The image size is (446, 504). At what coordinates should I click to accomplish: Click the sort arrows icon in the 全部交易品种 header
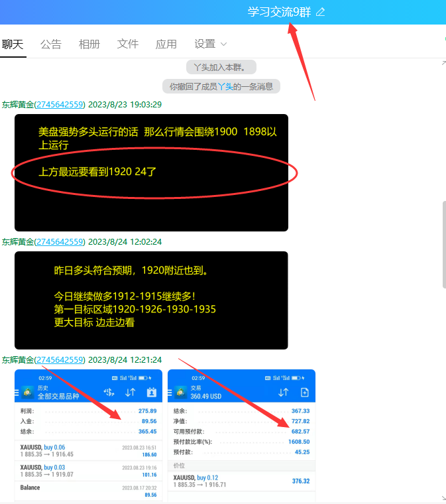coord(130,392)
